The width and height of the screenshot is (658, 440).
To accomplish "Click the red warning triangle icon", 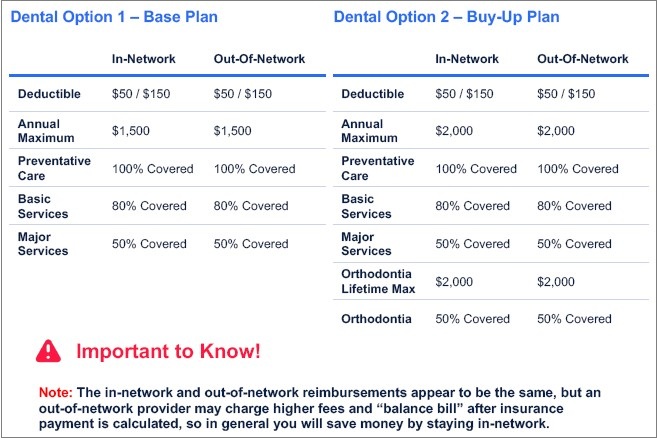I will (48, 350).
